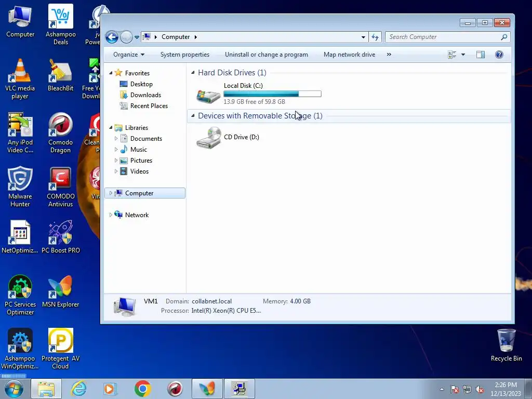Open the recent pages dropdown arrow
Image resolution: width=532 pixels, height=399 pixels.
pos(137,37)
